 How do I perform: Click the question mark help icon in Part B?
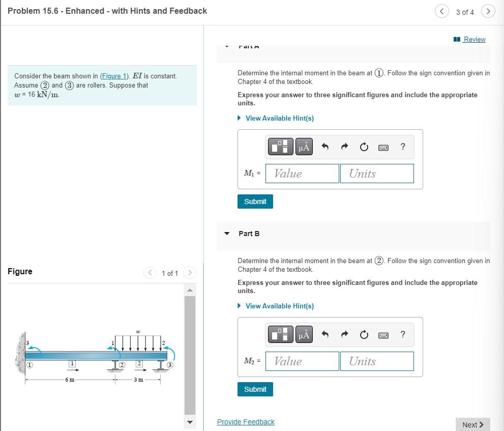click(402, 334)
